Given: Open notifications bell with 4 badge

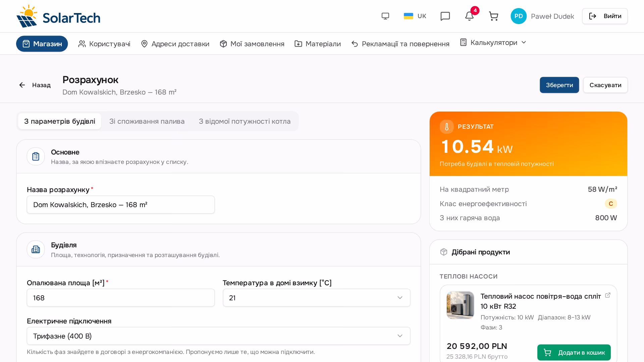Looking at the screenshot, I should [469, 16].
